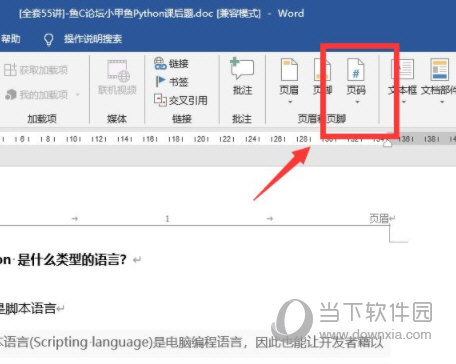The width and height of the screenshot is (456, 364).
Task: Expand the 文本框 dropdown arrow
Action: coord(404,102)
